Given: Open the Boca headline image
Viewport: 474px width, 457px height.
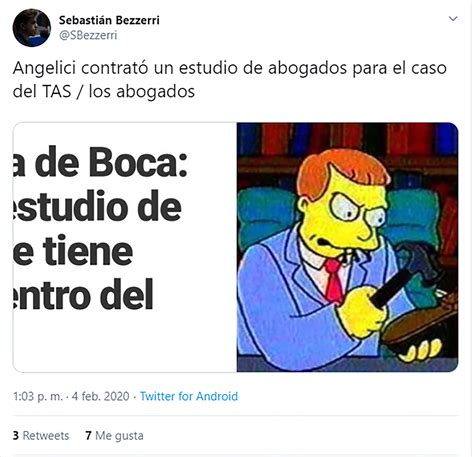Looking at the screenshot, I should pos(125,247).
